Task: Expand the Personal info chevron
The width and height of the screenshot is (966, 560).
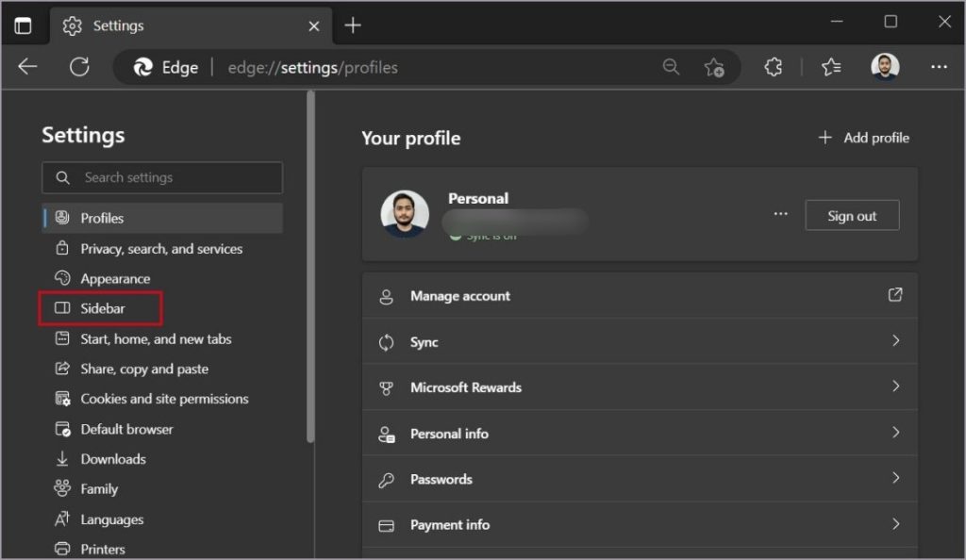Action: [896, 432]
